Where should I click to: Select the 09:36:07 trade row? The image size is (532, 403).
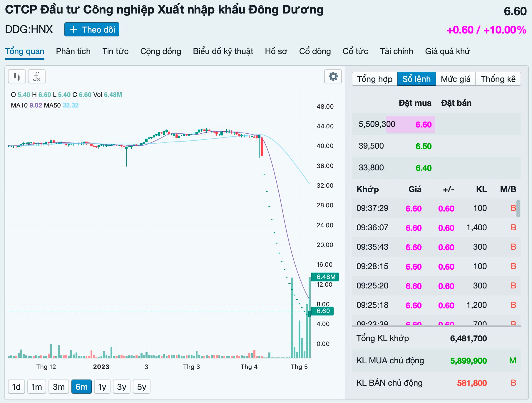pos(436,228)
